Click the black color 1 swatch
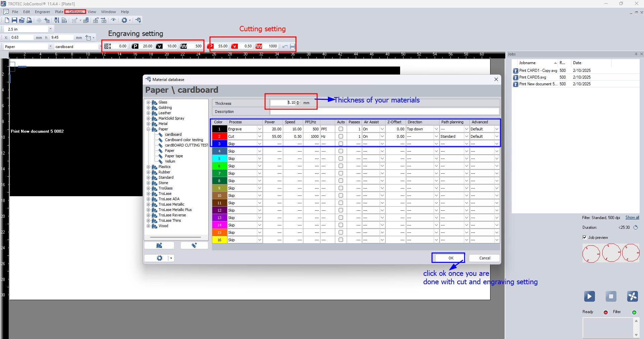This screenshot has height=339, width=644. click(x=219, y=129)
